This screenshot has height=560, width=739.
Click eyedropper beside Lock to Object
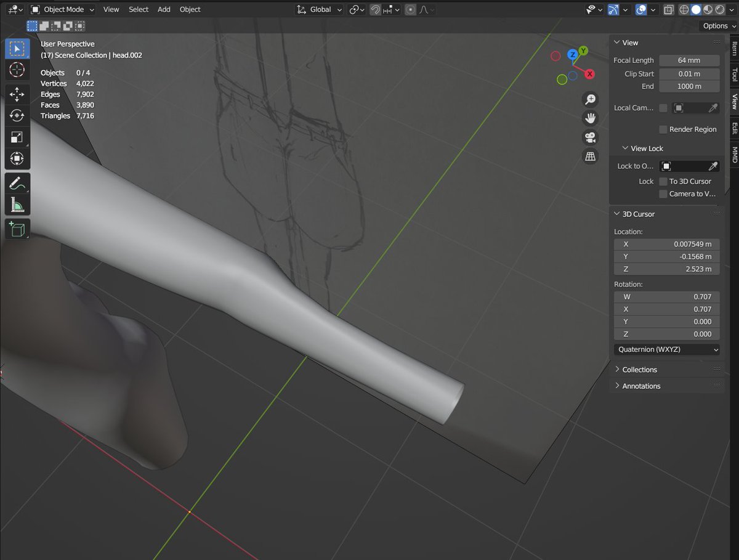click(713, 166)
